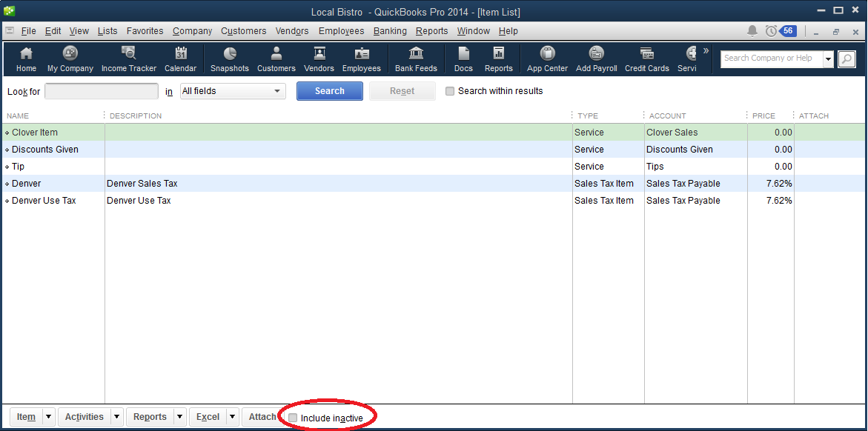Show company Snapshots
868x431 pixels.
pos(230,59)
